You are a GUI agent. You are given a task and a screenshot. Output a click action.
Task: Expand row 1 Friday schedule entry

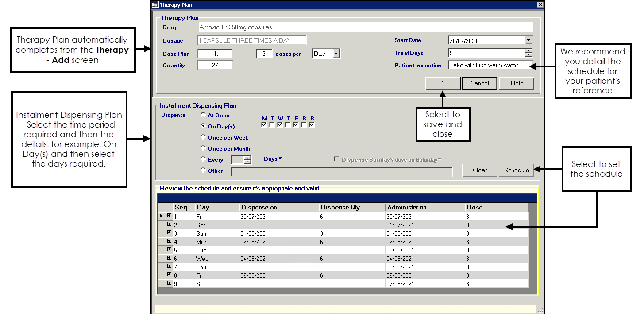pos(169,216)
